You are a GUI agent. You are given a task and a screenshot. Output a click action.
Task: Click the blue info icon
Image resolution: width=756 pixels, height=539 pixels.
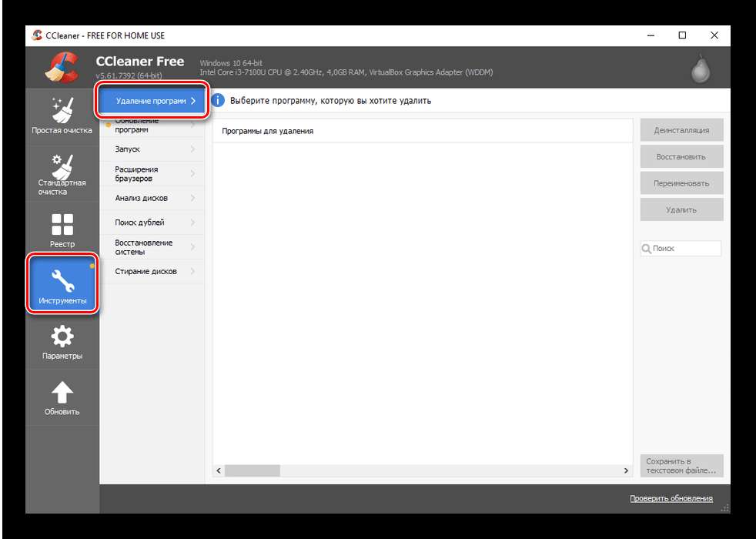218,100
